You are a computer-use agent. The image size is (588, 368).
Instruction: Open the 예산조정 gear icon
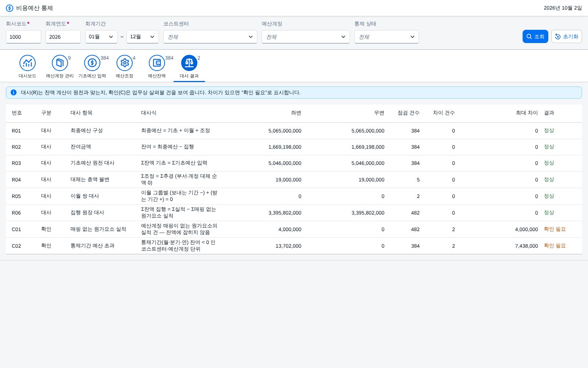point(125,63)
